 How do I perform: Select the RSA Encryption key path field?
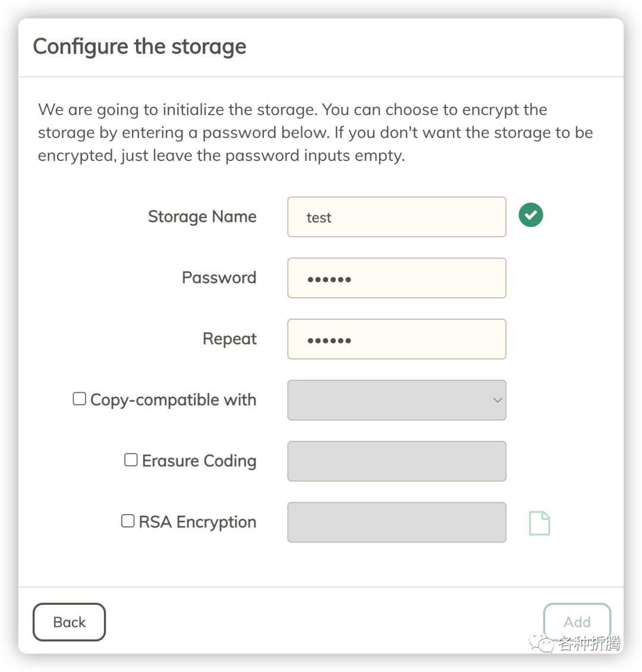point(396,522)
